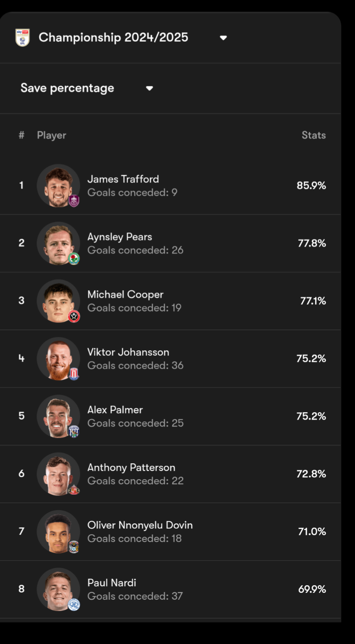Select the Save percentage label

pyautogui.click(x=67, y=88)
